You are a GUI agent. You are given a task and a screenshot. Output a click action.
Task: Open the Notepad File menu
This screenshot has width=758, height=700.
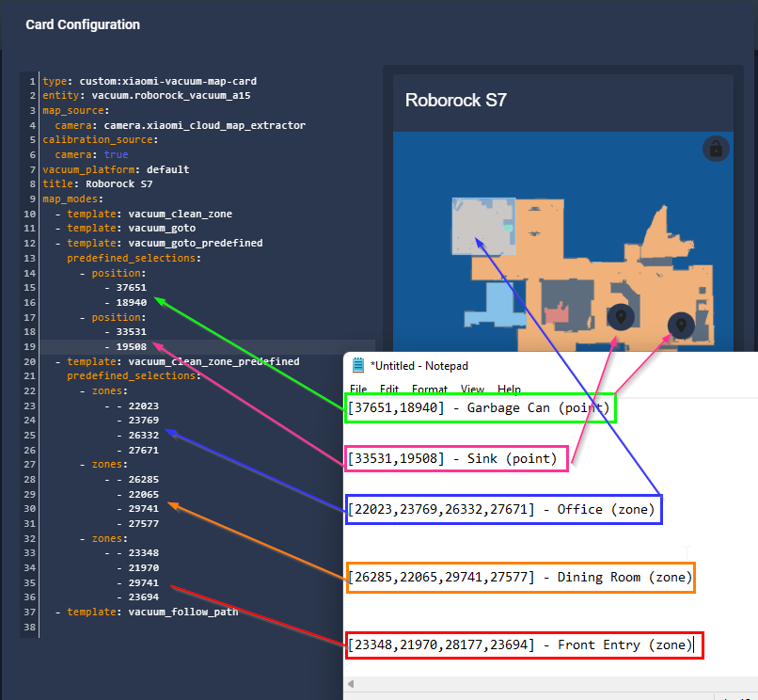(358, 390)
